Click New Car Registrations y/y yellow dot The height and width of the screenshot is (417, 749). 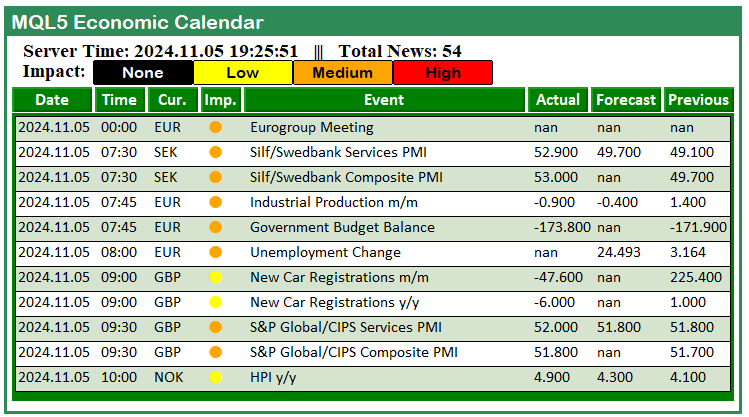pos(215,303)
